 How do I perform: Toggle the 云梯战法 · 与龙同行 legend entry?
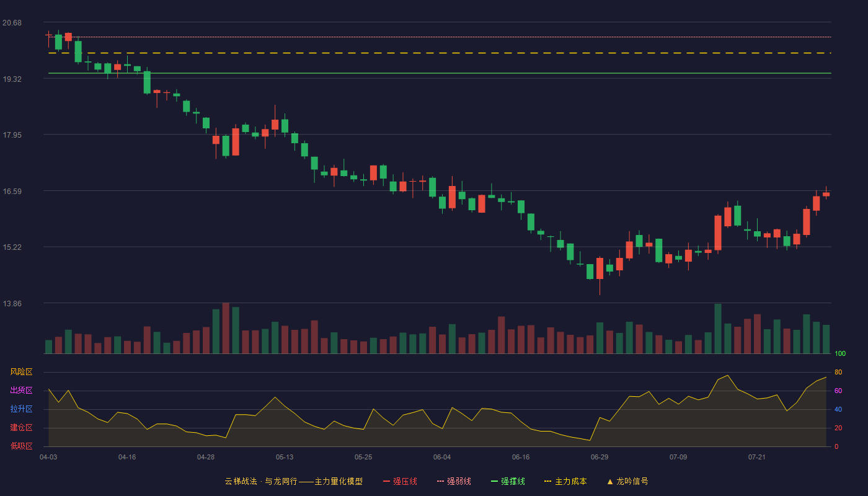click(293, 481)
